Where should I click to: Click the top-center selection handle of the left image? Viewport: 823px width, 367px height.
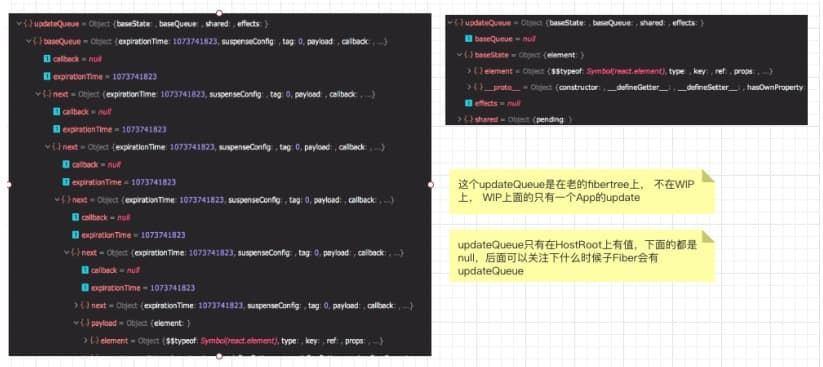(x=219, y=13)
